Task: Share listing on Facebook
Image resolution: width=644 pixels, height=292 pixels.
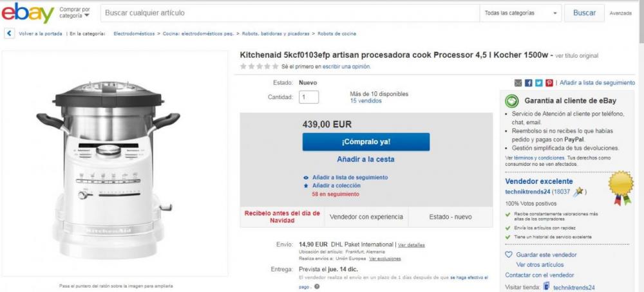Action: pyautogui.click(x=529, y=83)
